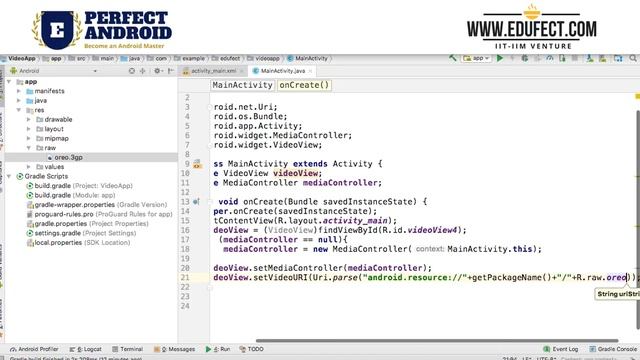
Task: Open proguard-rules.pro file
Action: click(99, 214)
